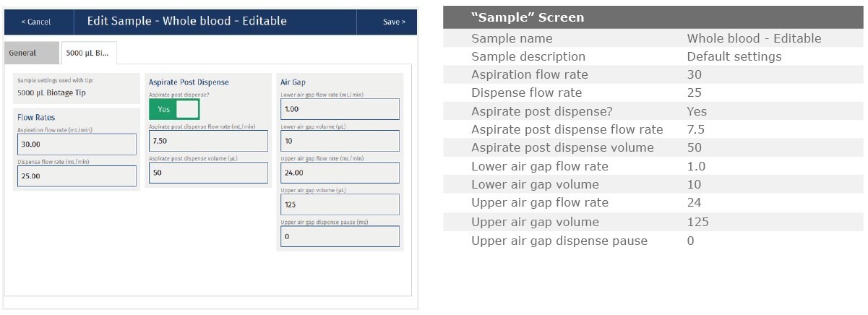Focus the Dispense flow rate input

(x=76, y=176)
